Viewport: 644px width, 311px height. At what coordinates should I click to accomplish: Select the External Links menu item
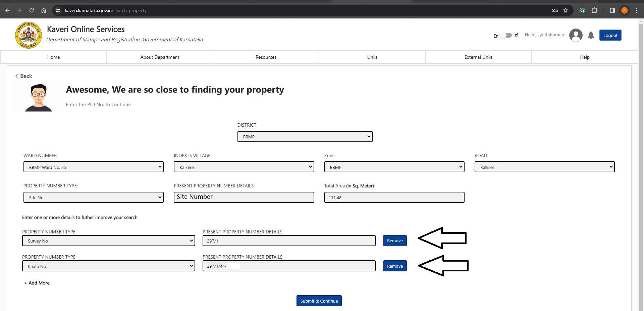[478, 57]
